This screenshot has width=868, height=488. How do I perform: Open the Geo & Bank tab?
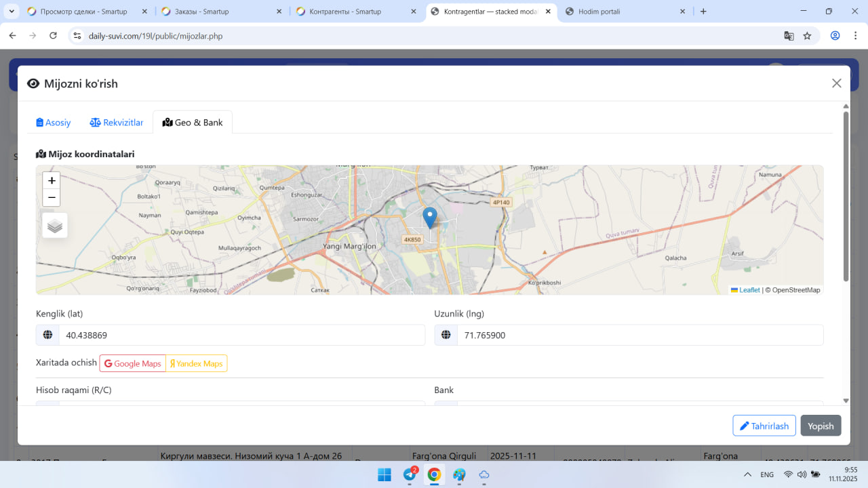[x=193, y=123]
